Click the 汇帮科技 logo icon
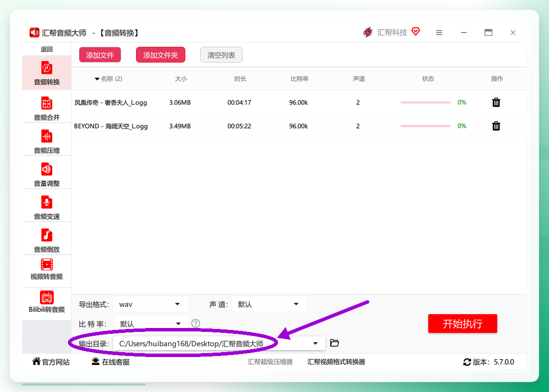The width and height of the screenshot is (549, 392). coord(368,32)
